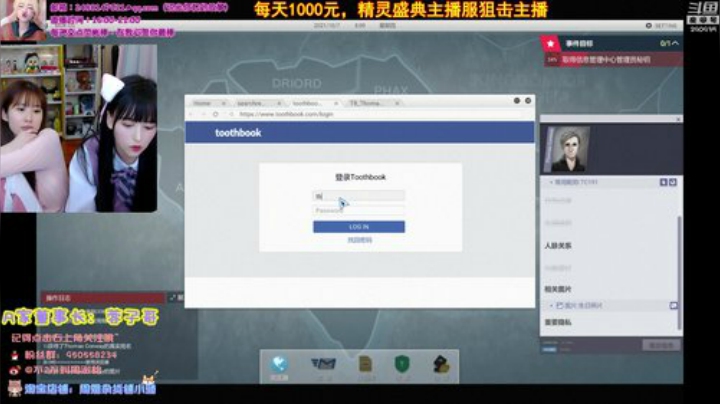Close the TB_Thomas browser tab
This screenshot has height=404, width=720.
(397, 103)
